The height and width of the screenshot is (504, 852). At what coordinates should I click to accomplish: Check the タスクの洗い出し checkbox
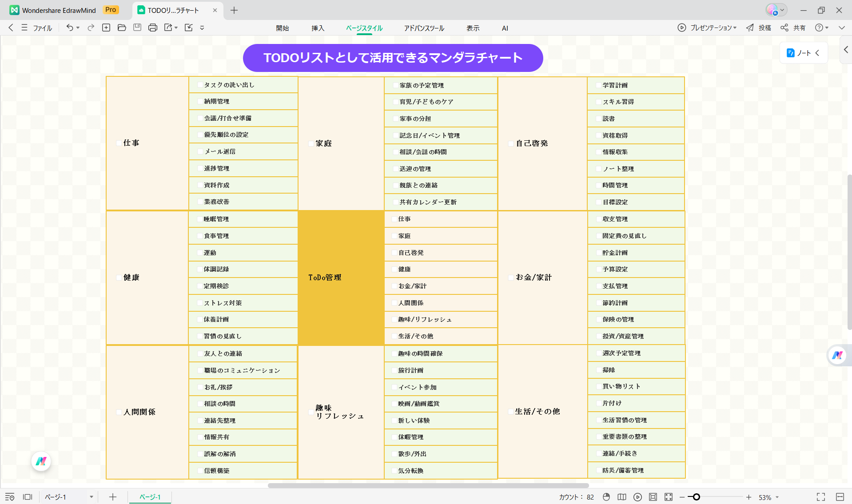point(199,84)
